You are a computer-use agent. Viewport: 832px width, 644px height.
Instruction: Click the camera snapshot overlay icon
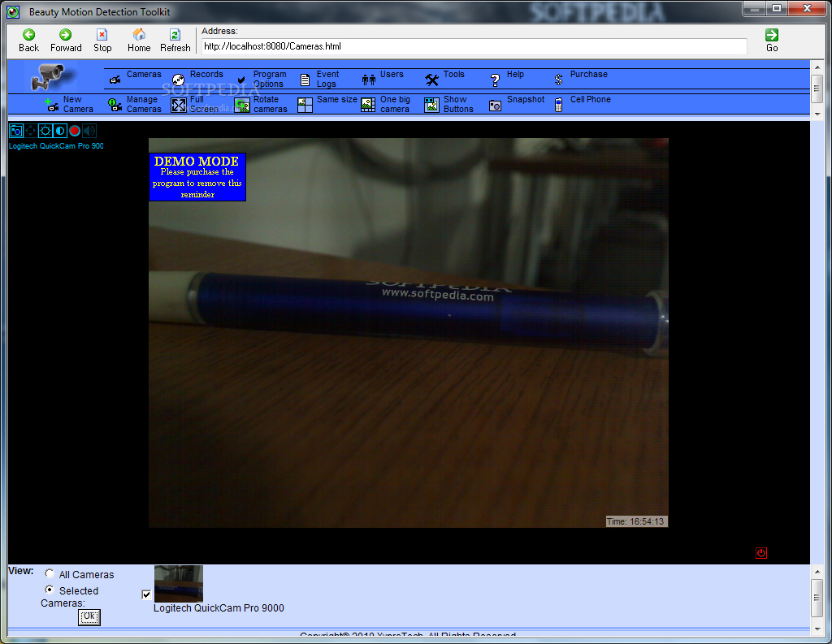pos(16,131)
